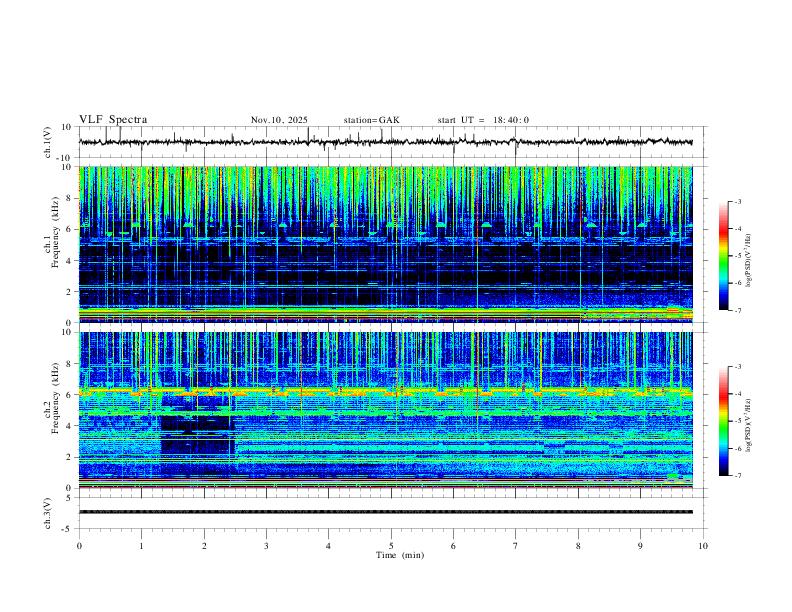Click time axis tick label '2'
792x612 pixels.
click(x=204, y=546)
